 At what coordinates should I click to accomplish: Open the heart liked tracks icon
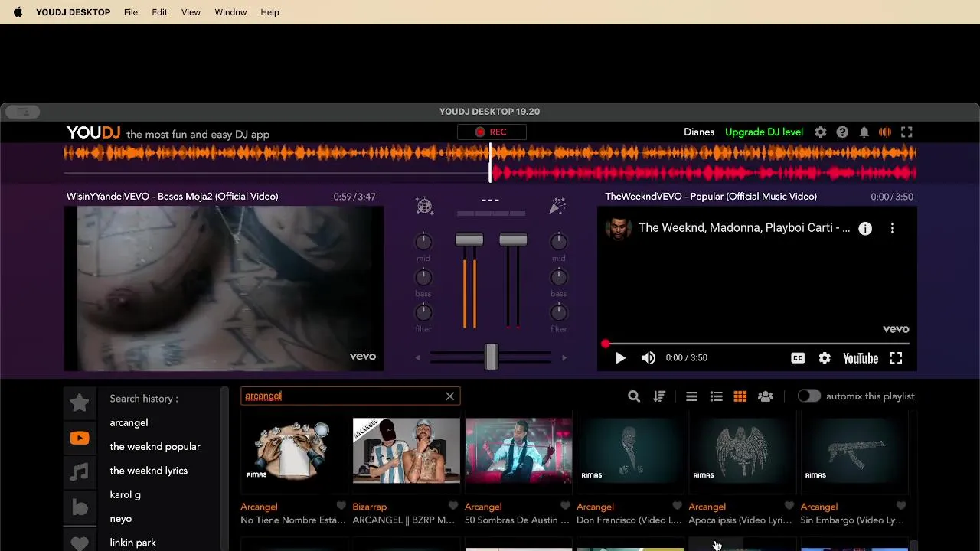pos(80,543)
